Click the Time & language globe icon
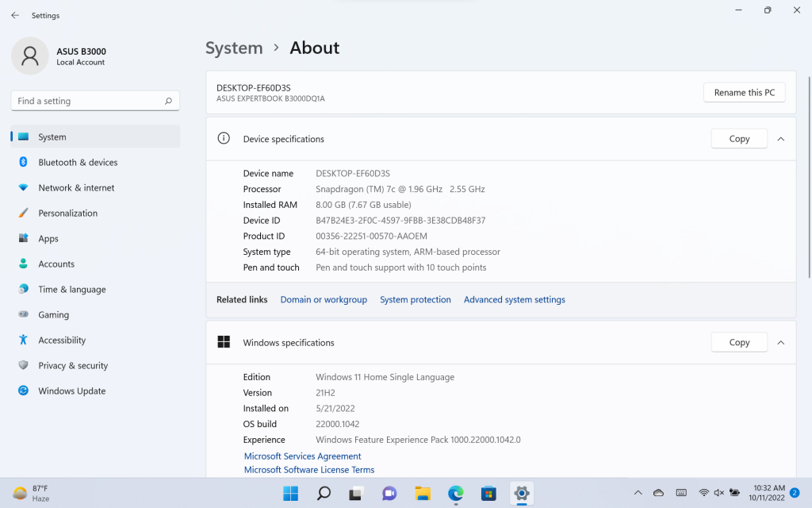The image size is (812, 508). point(23,289)
